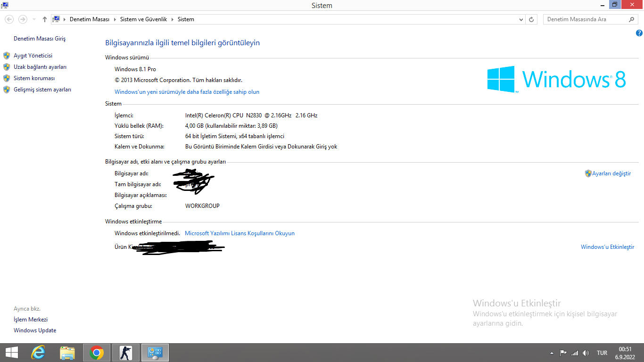This screenshot has width=644, height=362.
Task: Click the Bilgisayarınızla ilgili temel bilgileri görüntüleyin heading
Action: [182, 43]
